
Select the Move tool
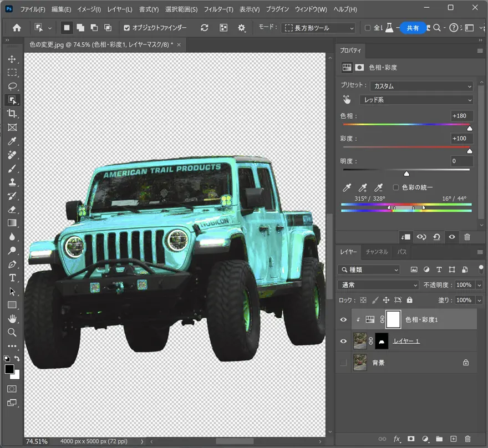12,59
